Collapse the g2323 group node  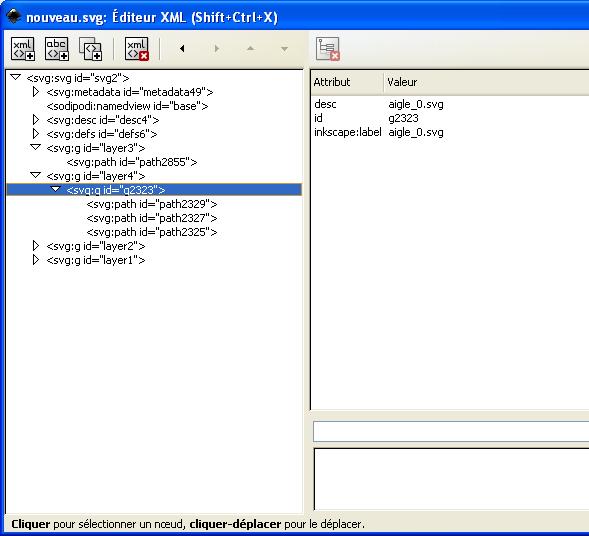(x=56, y=189)
